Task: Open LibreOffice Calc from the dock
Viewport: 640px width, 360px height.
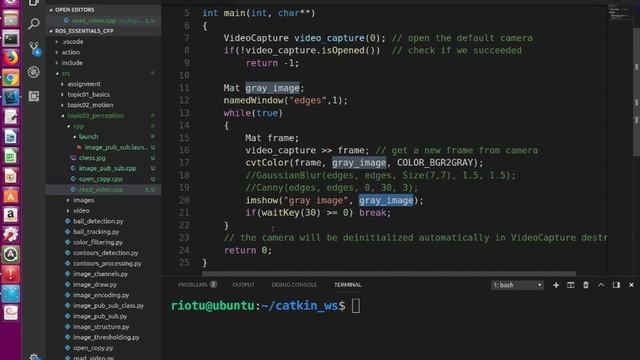Action: coord(11,156)
